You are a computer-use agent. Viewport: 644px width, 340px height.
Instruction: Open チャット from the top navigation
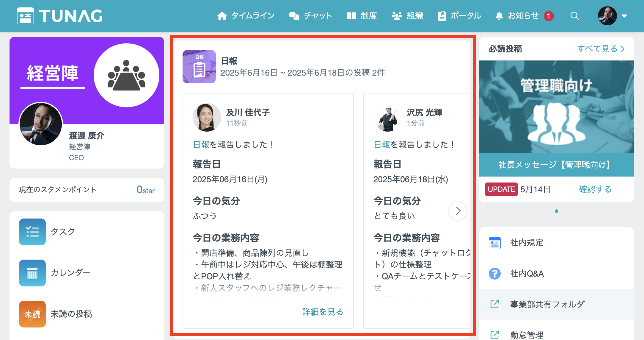coord(310,16)
